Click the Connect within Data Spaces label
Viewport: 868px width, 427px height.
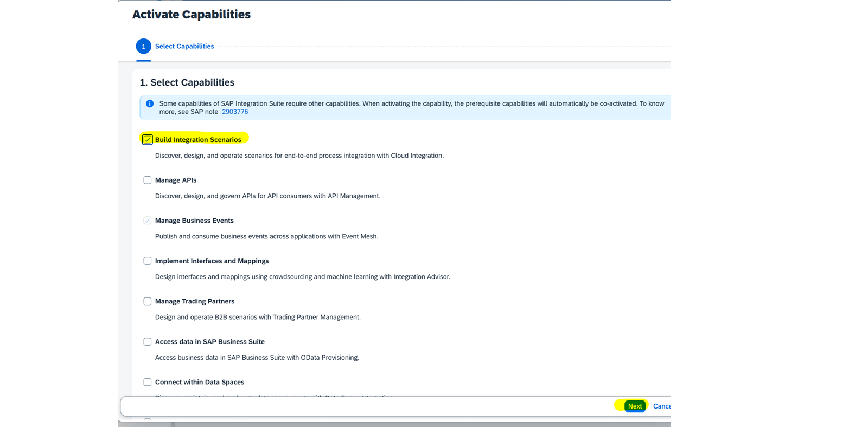(x=200, y=382)
